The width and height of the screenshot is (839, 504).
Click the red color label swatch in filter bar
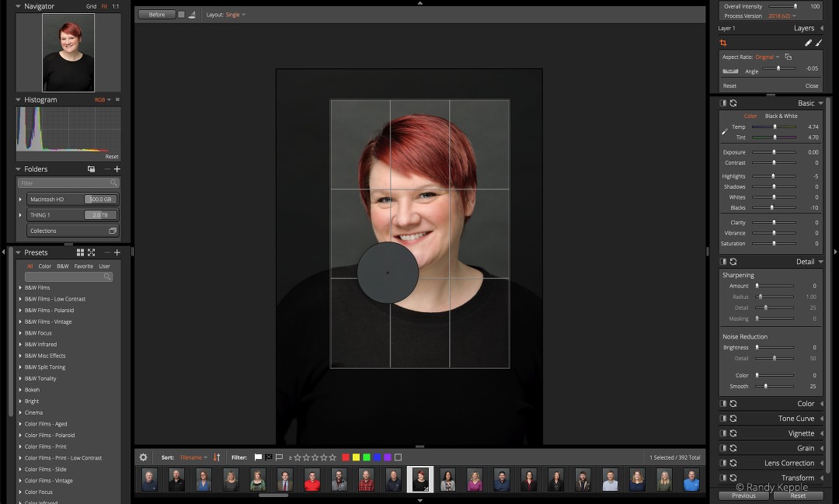[345, 457]
